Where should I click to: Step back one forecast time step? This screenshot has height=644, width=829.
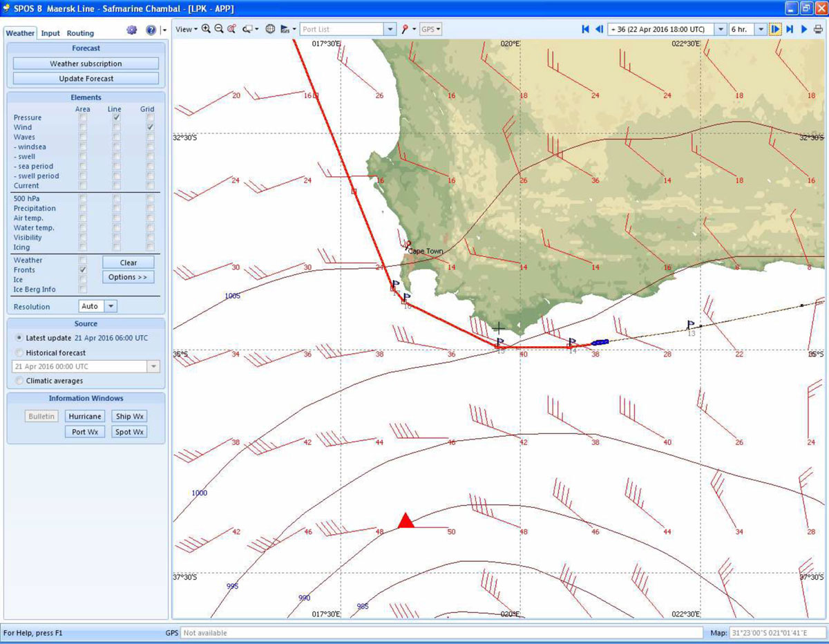[599, 29]
